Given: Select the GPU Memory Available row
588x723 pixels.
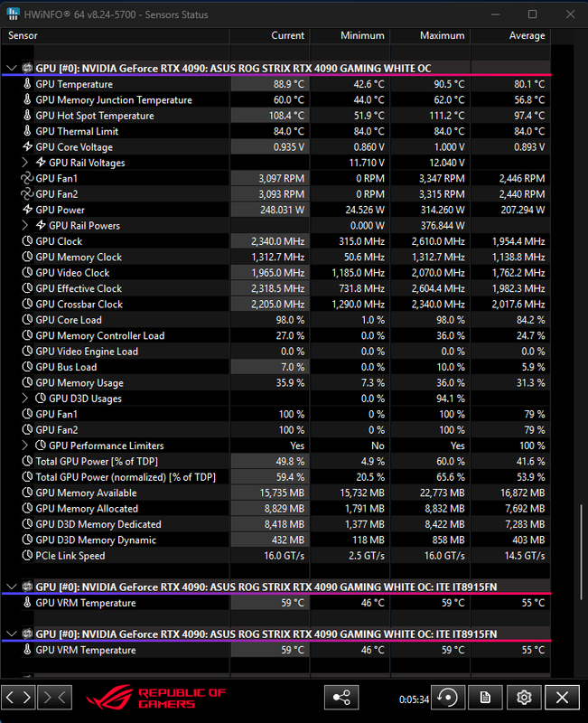Looking at the screenshot, I should pyautogui.click(x=275, y=493).
